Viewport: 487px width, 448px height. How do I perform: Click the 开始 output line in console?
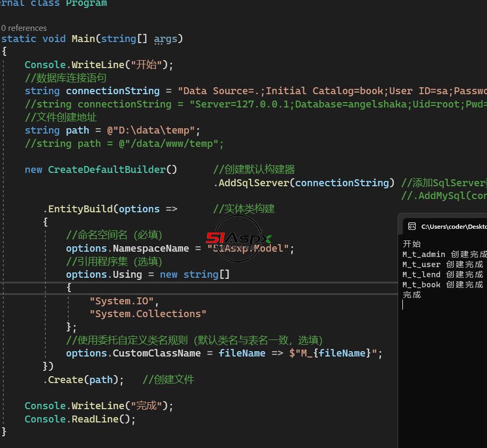(x=412, y=244)
